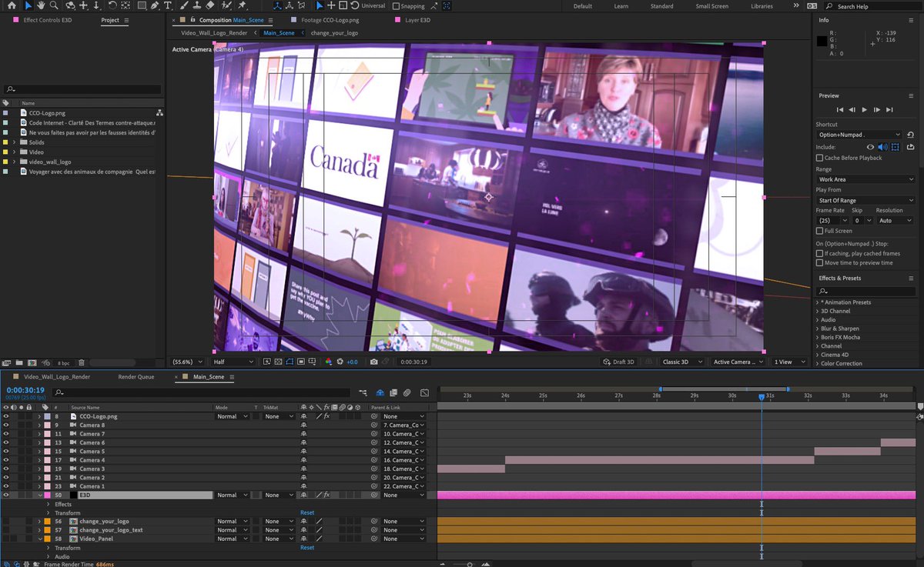The height and width of the screenshot is (567, 924).
Task: Toggle visibility eye of E3D layer
Action: pyautogui.click(x=6, y=495)
